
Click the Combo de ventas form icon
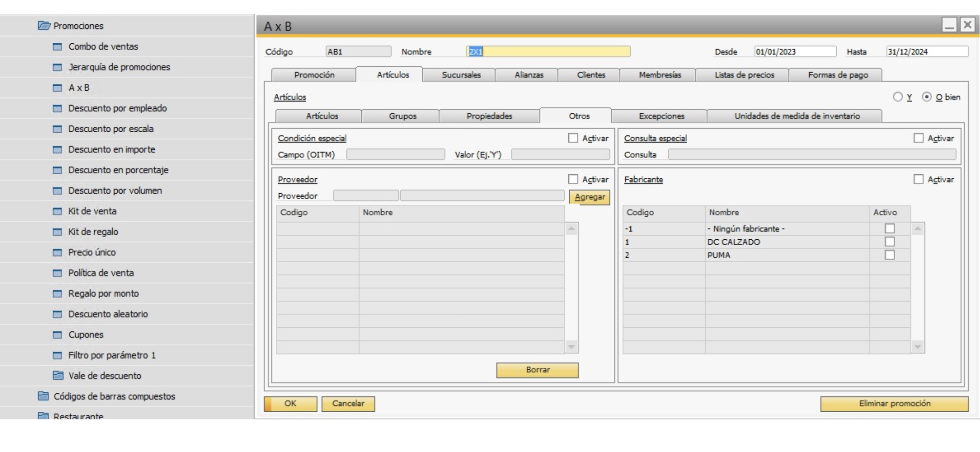click(x=57, y=46)
